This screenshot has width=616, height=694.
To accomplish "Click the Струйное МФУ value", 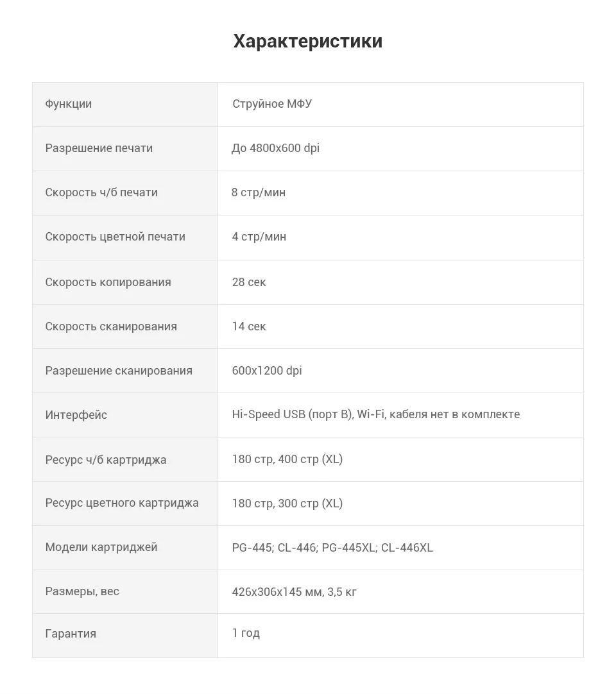I will point(272,104).
